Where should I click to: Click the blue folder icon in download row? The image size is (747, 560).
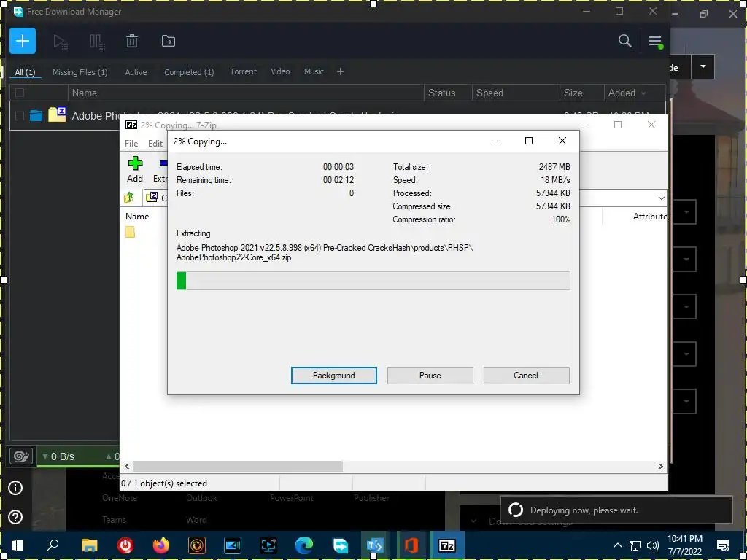pyautogui.click(x=36, y=115)
